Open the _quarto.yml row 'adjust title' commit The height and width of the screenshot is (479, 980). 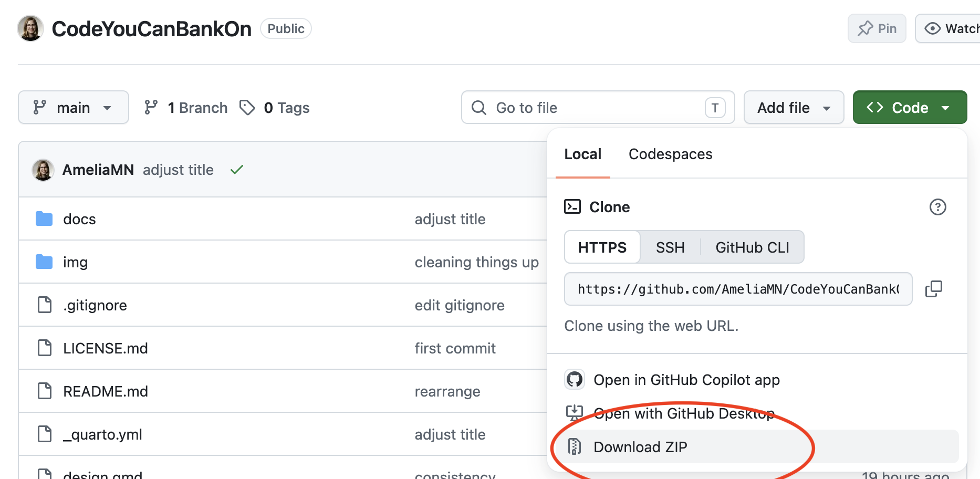[450, 434]
